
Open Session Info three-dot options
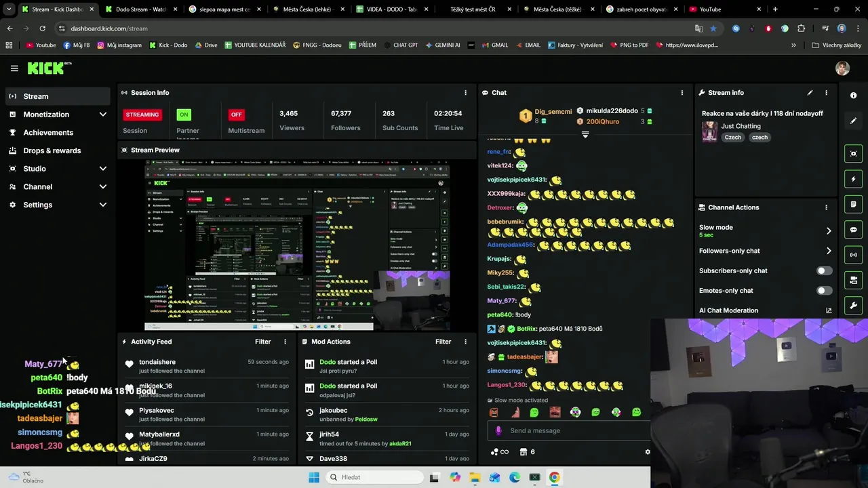[x=465, y=93]
